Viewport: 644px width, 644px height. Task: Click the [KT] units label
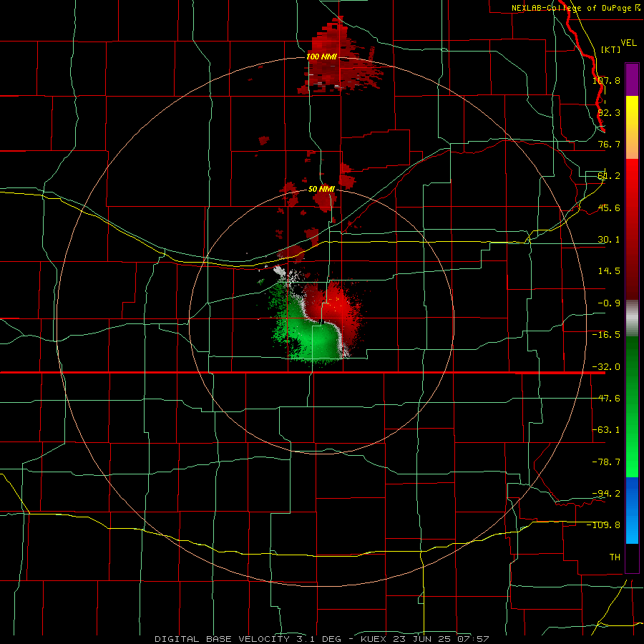611,49
